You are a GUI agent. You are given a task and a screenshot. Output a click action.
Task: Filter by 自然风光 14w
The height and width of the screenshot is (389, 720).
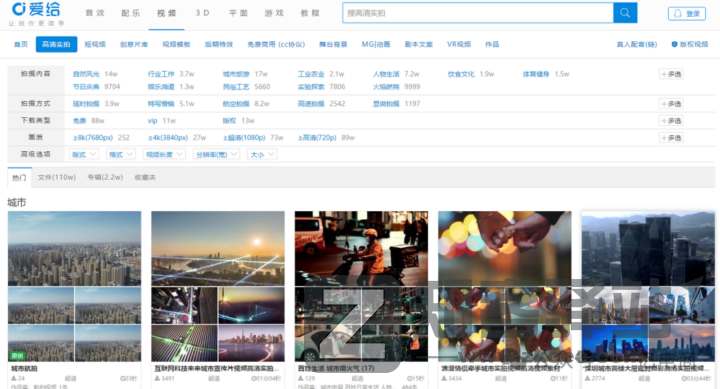95,73
